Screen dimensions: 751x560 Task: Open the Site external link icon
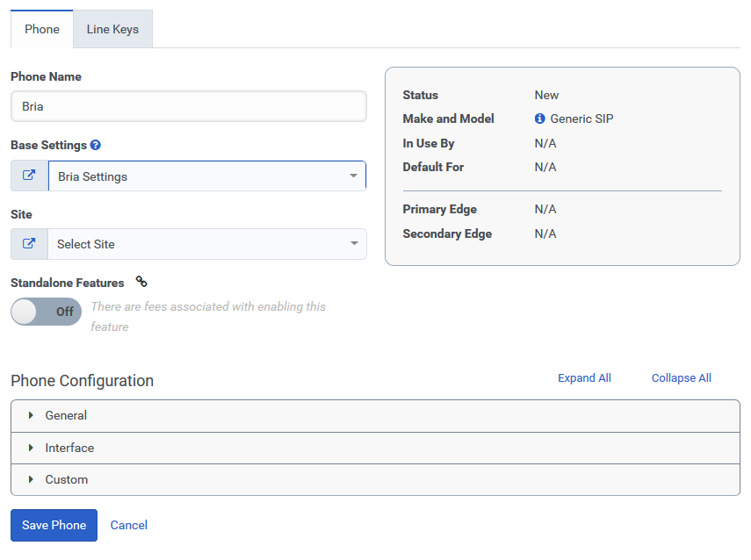coord(29,244)
